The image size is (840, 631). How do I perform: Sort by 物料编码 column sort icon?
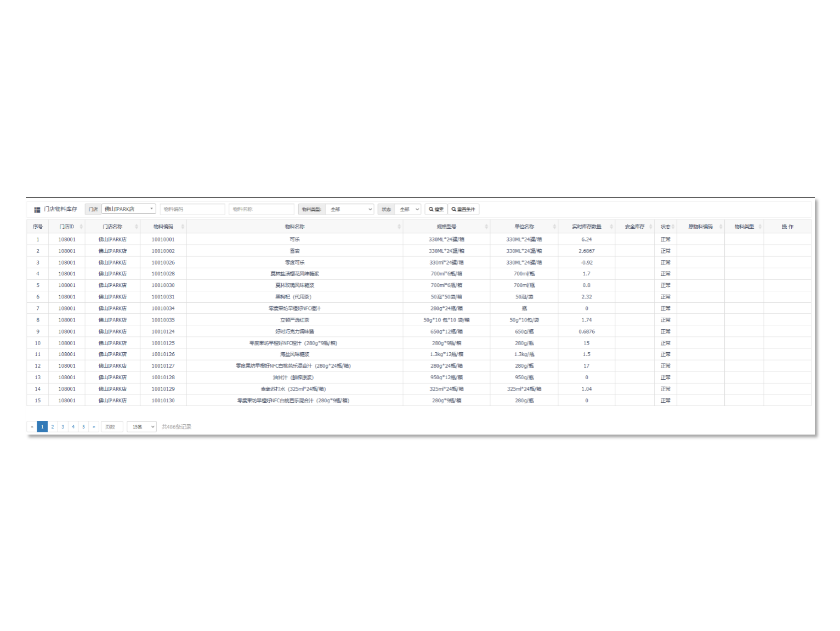[x=183, y=227]
